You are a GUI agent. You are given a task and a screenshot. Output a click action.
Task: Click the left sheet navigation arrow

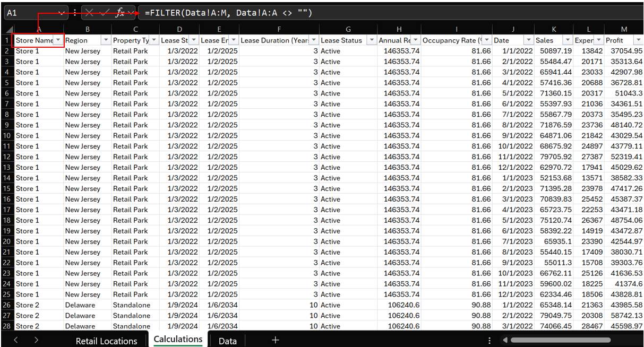[x=15, y=340]
